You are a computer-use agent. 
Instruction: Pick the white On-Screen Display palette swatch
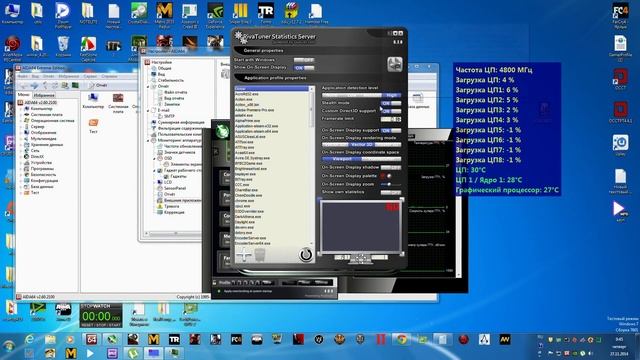click(389, 176)
